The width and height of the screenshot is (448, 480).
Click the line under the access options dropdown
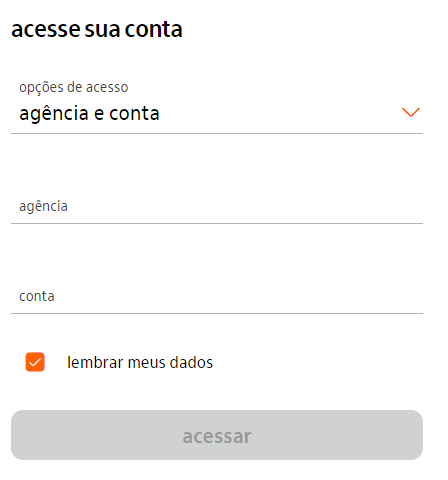[x=217, y=133]
